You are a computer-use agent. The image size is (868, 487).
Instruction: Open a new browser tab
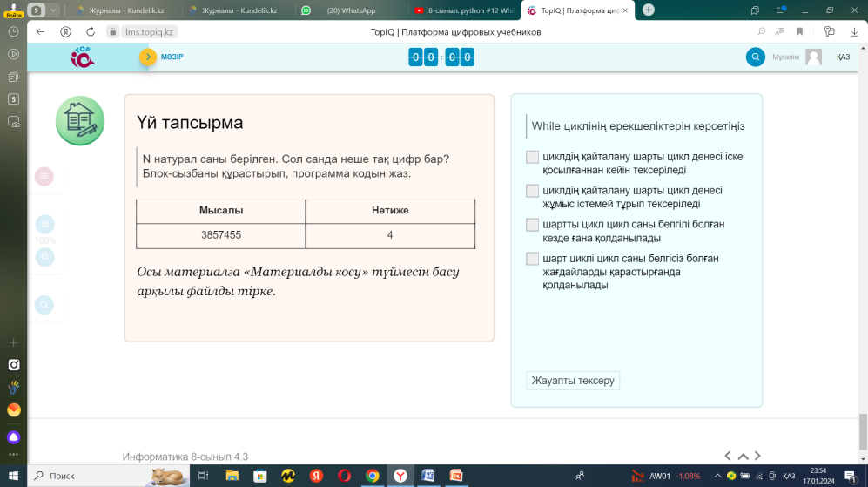click(649, 10)
